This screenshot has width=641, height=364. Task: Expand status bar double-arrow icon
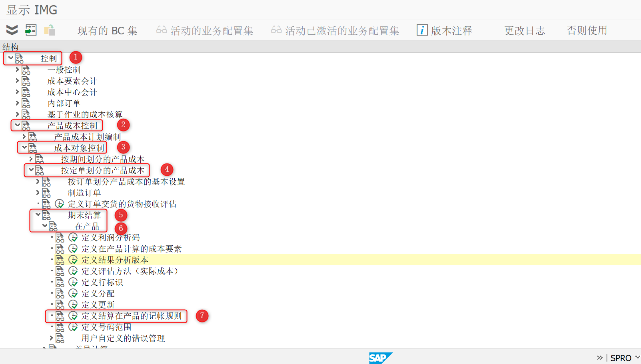[599, 358]
